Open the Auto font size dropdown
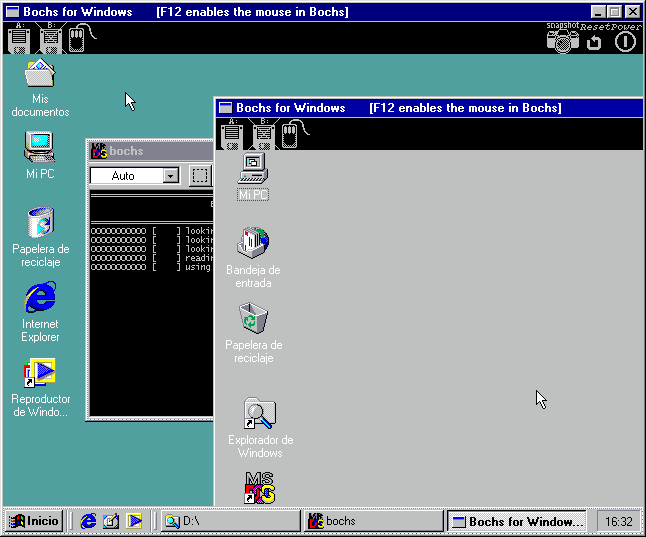This screenshot has width=646, height=537. tap(170, 176)
